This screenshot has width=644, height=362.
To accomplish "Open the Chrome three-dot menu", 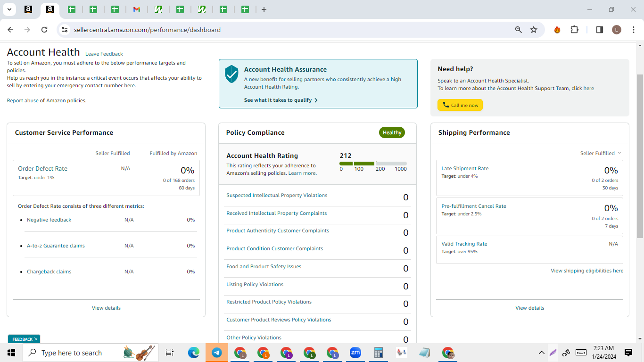I will (x=633, y=30).
